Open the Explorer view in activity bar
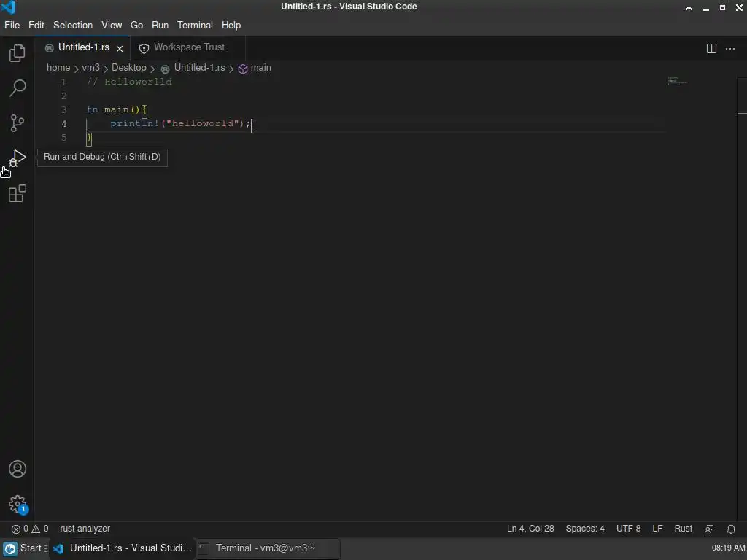 18,52
